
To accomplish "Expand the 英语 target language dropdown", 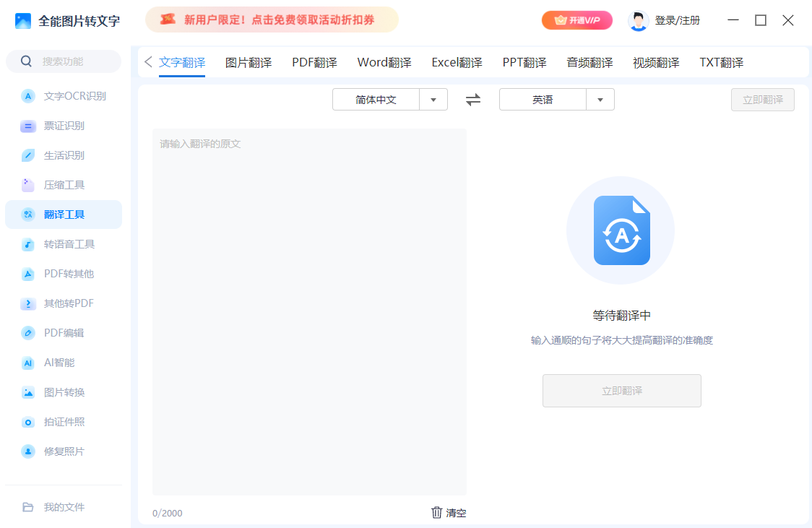I will 600,100.
